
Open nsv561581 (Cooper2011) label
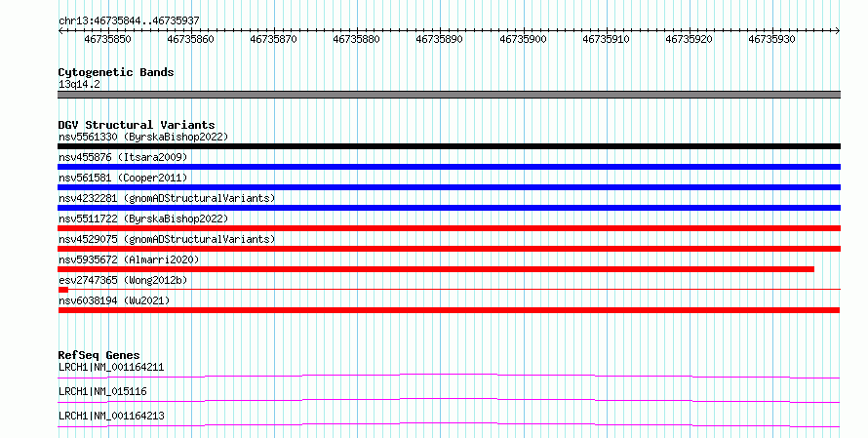click(123, 178)
